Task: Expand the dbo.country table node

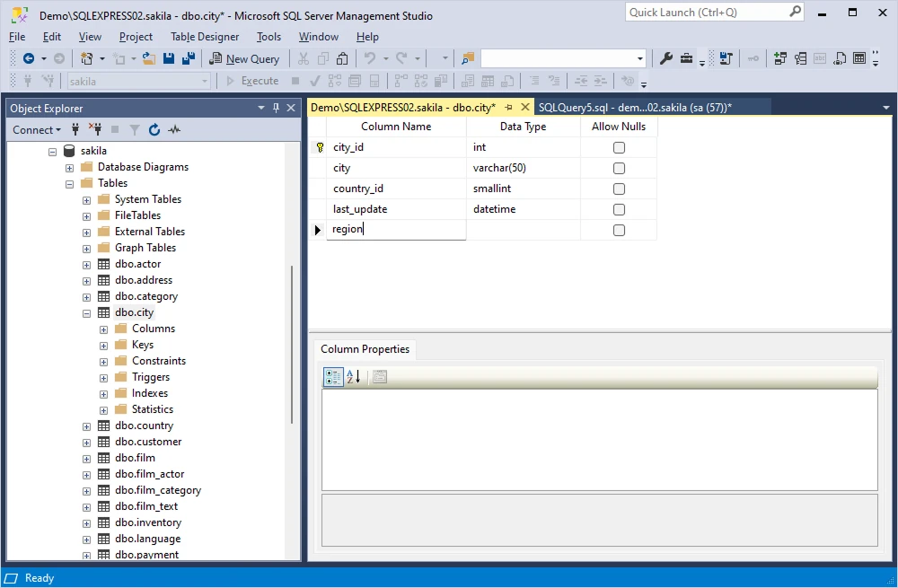Action: click(x=86, y=426)
